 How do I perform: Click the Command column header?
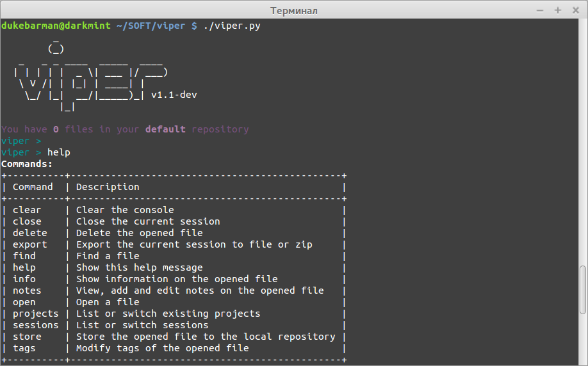[x=33, y=187]
